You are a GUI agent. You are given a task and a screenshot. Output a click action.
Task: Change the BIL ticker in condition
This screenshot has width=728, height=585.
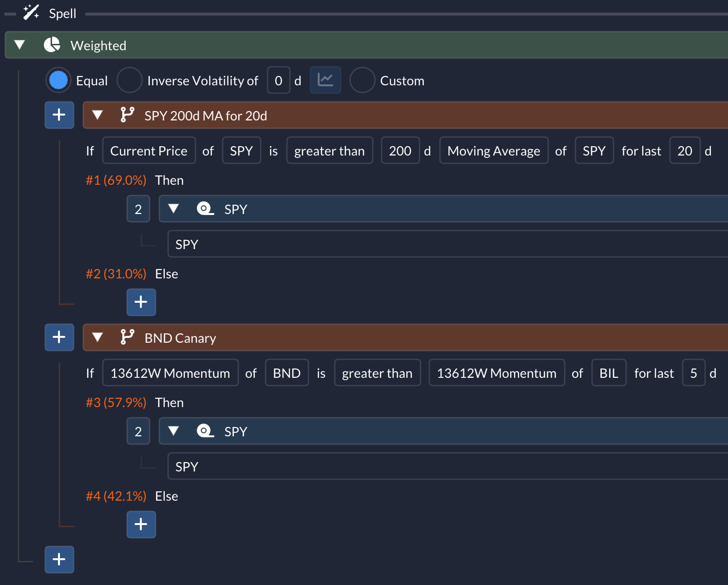click(609, 373)
